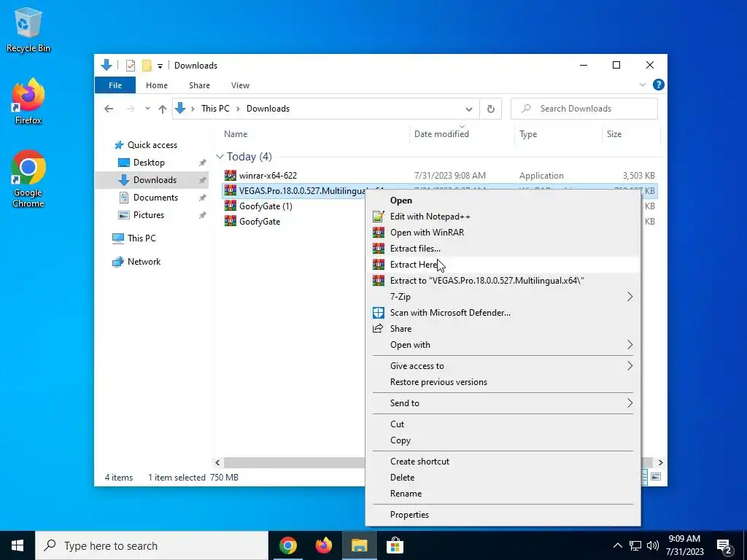The image size is (747, 560).
Task: Select Open with WinRAR
Action: coord(503,233)
